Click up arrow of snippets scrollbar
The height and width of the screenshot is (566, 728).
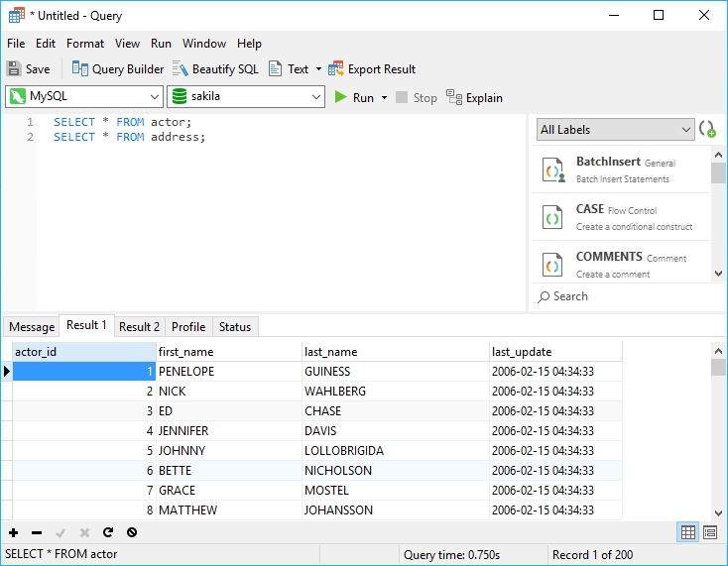pyautogui.click(x=718, y=155)
